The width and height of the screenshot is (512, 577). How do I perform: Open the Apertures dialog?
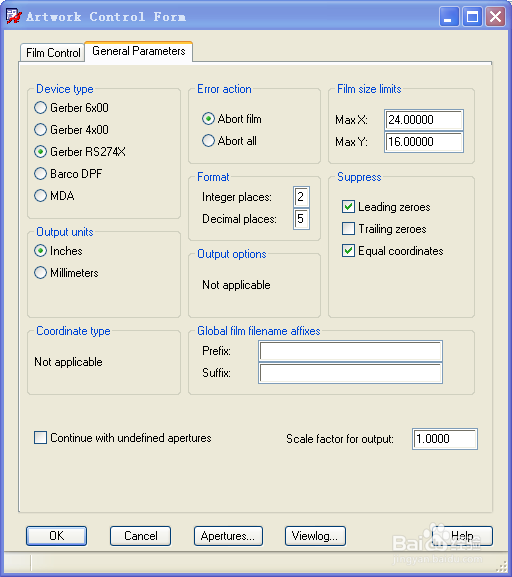[228, 536]
